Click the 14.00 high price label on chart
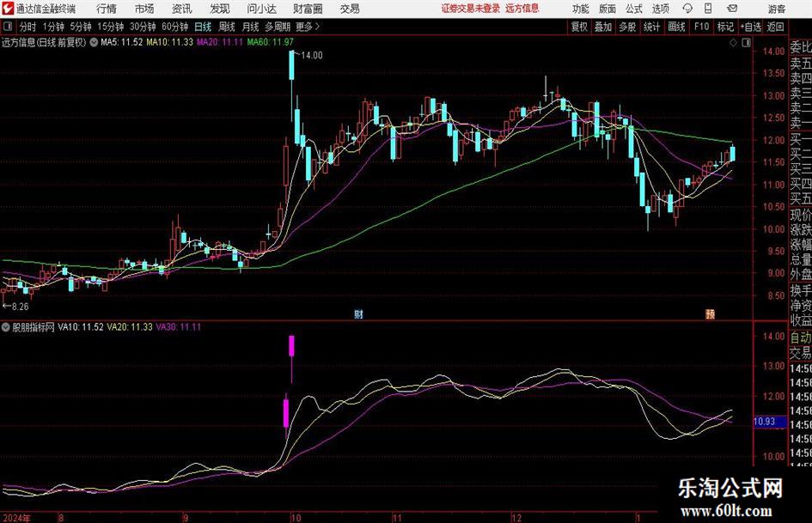Screen dimensions: 812x523 [x=312, y=56]
